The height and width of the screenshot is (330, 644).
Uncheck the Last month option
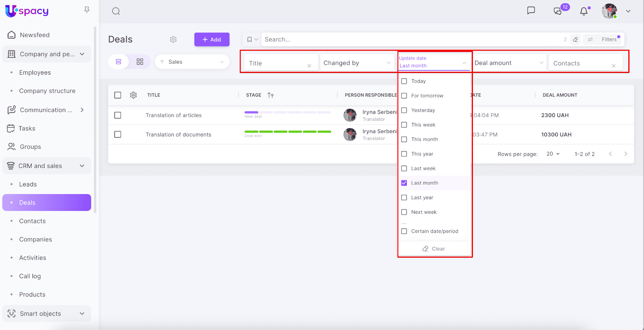pos(404,183)
